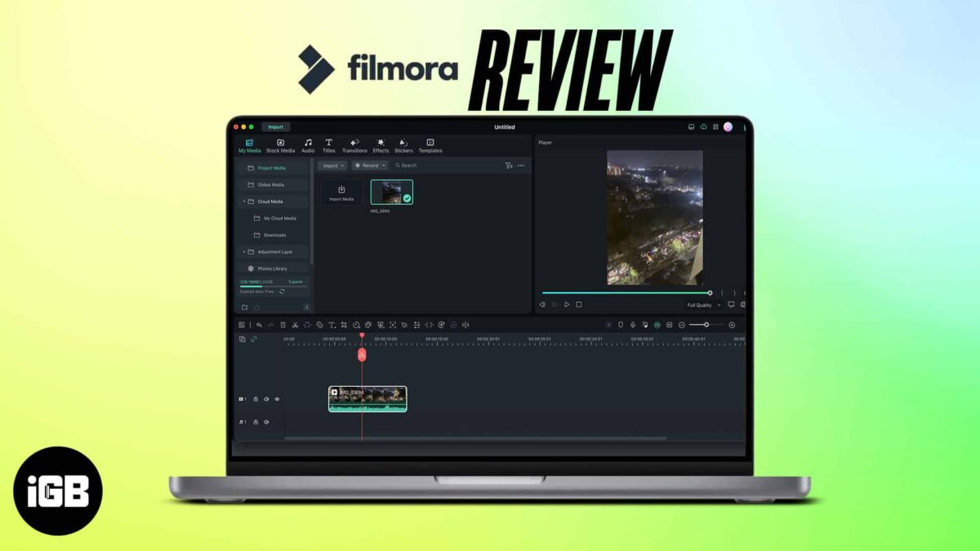Hide the video track with the eye toggle
This screenshot has width=980, height=551.
coord(277,399)
